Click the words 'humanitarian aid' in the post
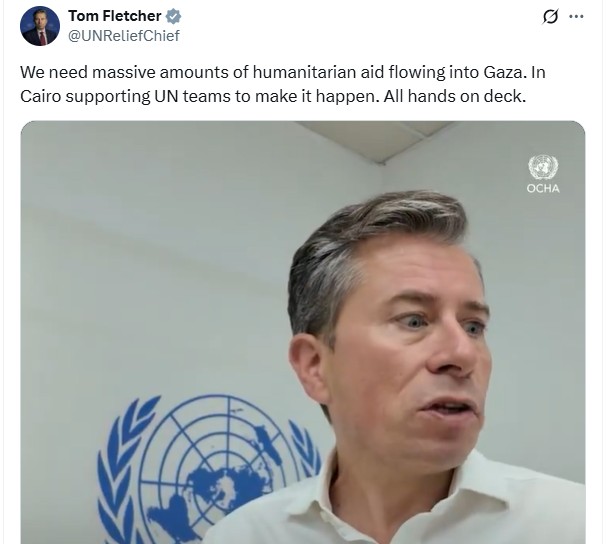 [318, 73]
